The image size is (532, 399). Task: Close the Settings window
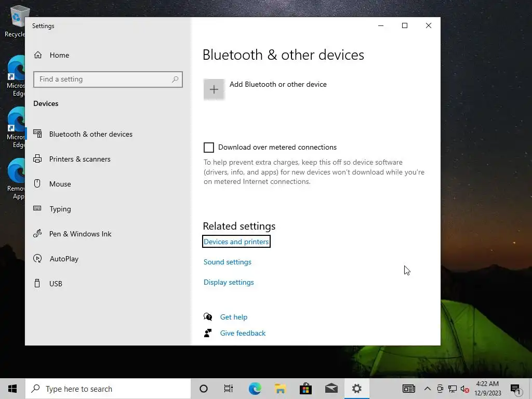(x=429, y=25)
